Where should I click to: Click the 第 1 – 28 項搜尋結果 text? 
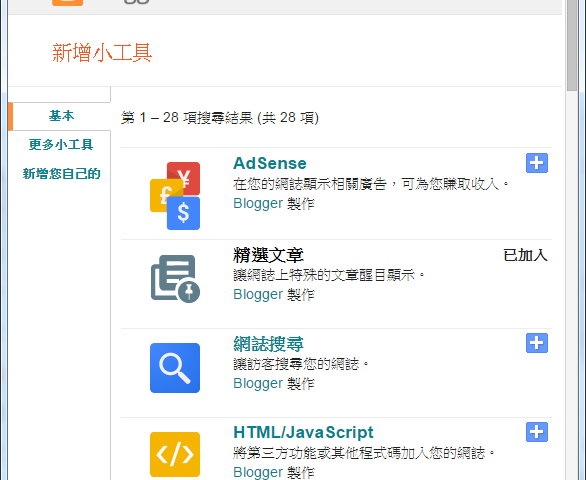coord(220,118)
